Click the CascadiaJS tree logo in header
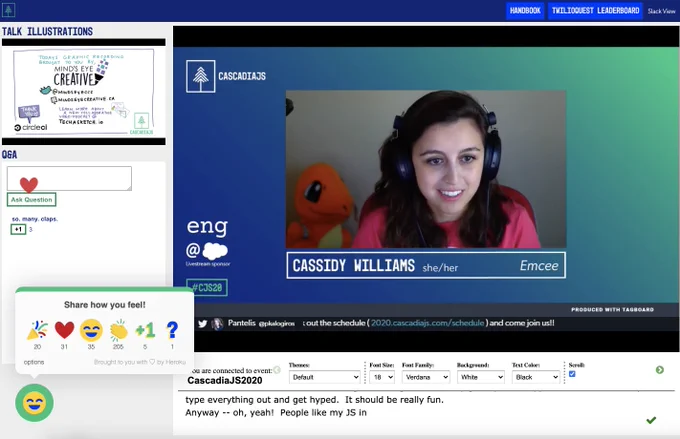This screenshot has width=680, height=439. [9, 10]
